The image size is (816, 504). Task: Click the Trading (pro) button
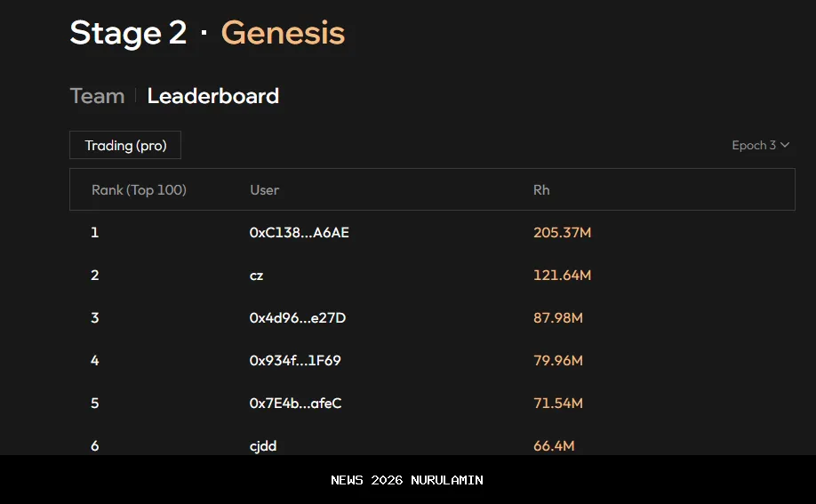click(x=125, y=145)
